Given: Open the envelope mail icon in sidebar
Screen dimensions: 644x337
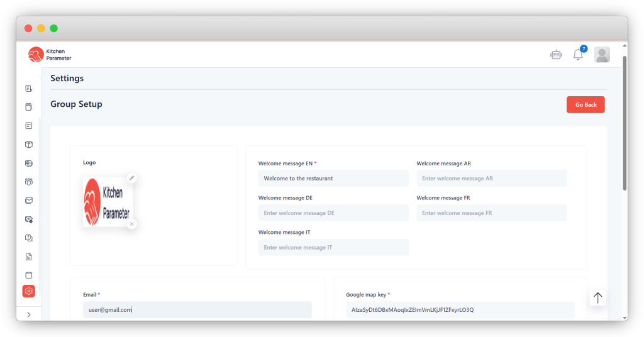Looking at the screenshot, I should (x=28, y=201).
